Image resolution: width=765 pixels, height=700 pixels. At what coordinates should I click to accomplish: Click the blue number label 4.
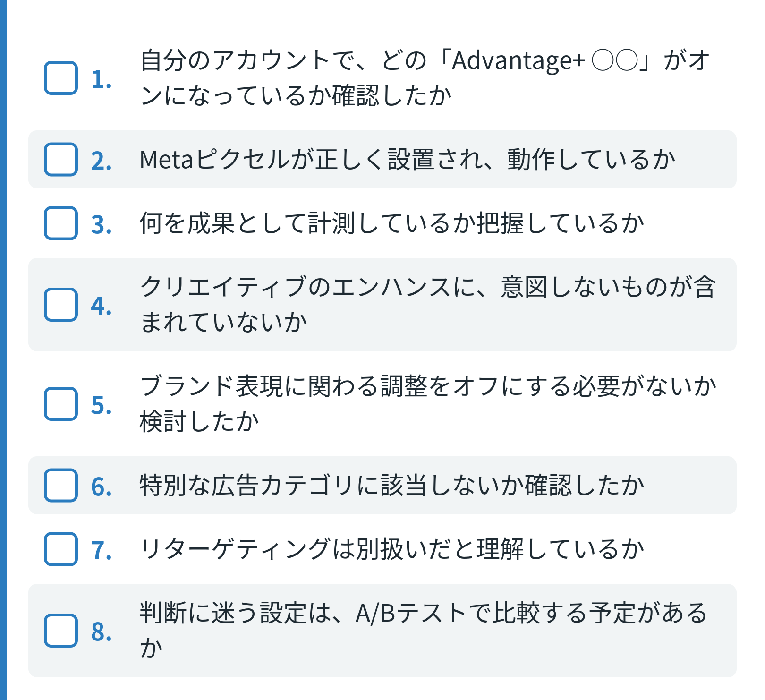102,306
